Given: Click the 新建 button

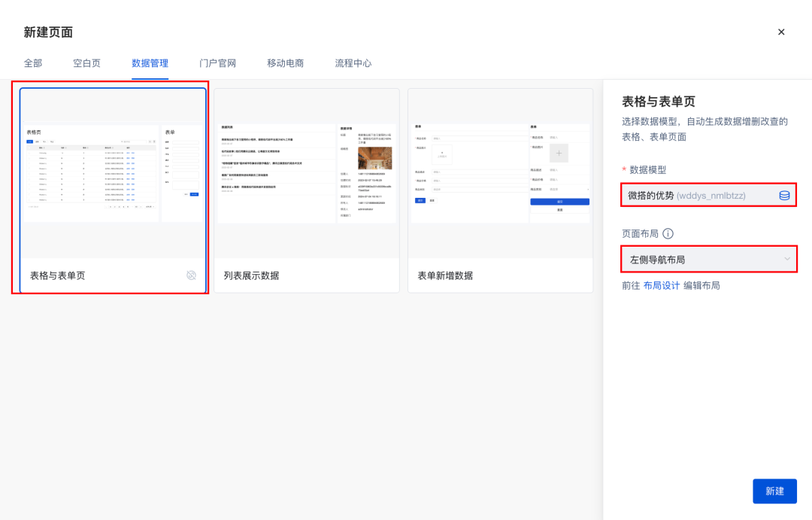Looking at the screenshot, I should coord(774,491).
